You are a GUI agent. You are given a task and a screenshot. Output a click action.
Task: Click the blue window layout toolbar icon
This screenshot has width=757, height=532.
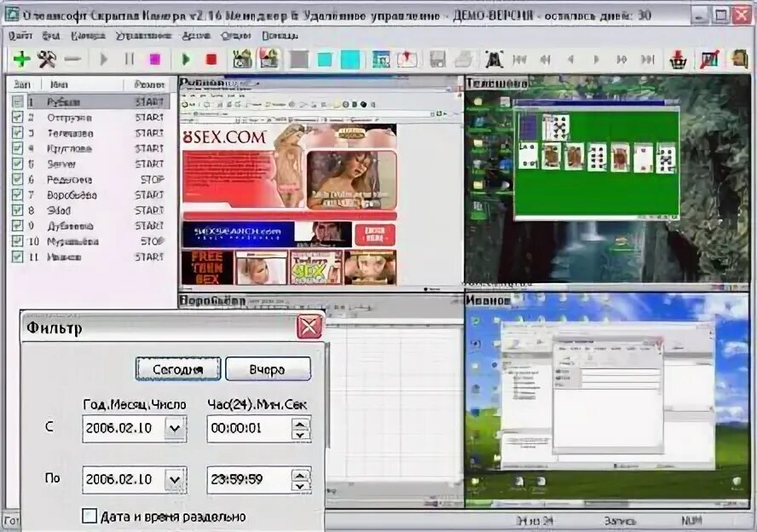(381, 60)
